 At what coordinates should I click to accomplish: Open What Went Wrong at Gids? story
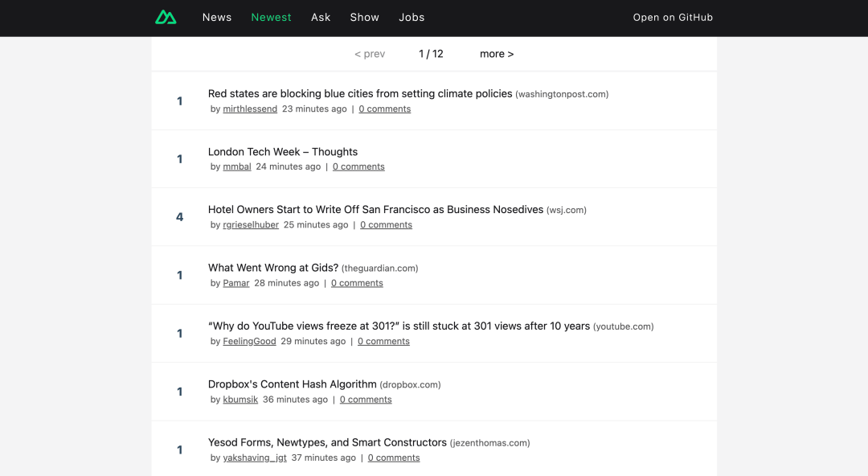click(x=272, y=268)
